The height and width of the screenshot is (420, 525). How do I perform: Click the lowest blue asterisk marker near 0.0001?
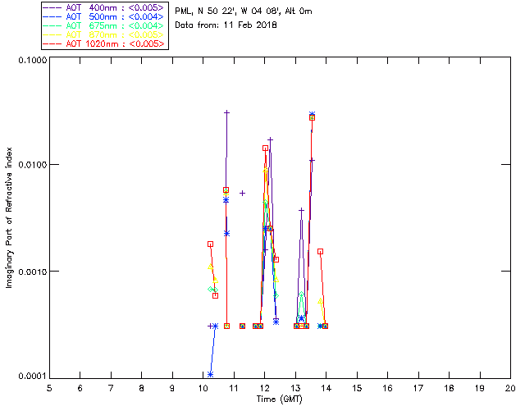pyautogui.click(x=210, y=374)
